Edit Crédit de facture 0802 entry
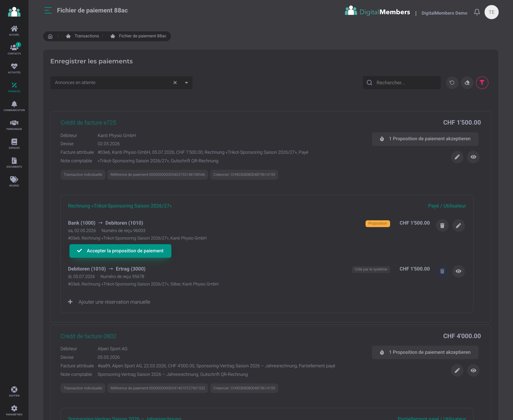Viewport: 513px width, 420px height. pos(457,370)
